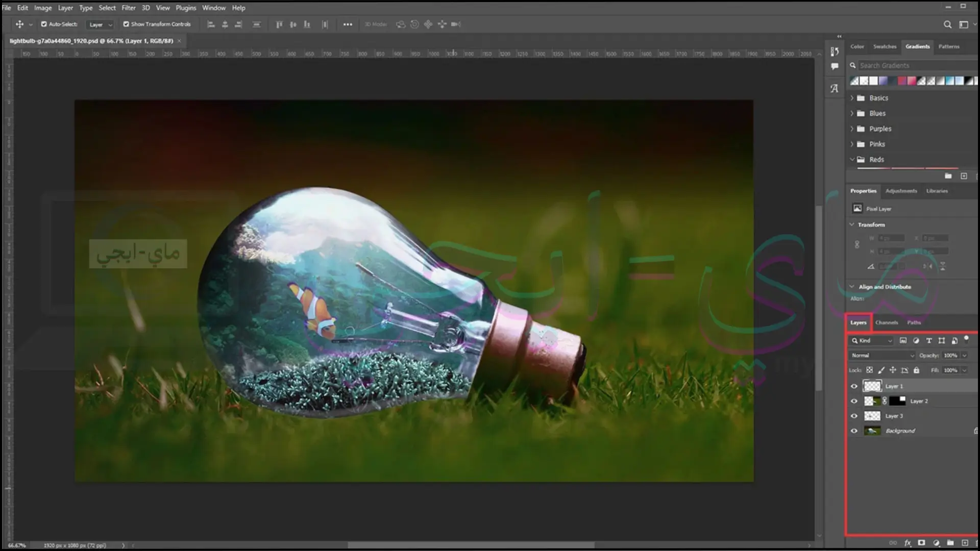Switch to the Adjustments tab
This screenshot has height=551, width=980.
tap(901, 191)
